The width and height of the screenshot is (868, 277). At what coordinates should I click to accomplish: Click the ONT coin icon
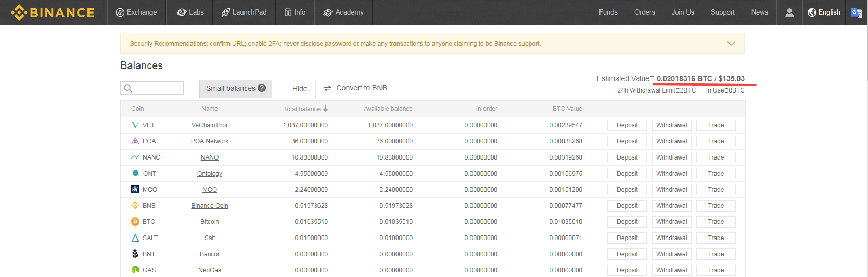pos(135,174)
